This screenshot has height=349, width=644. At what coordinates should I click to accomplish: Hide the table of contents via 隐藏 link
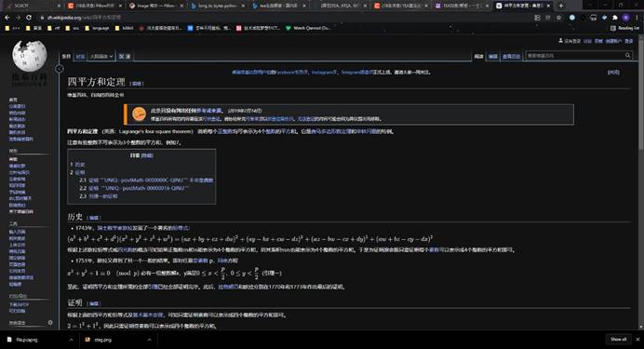click(147, 155)
